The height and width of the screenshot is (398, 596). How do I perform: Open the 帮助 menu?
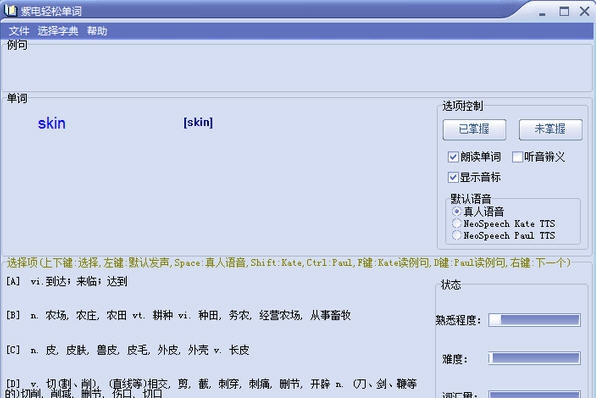pos(97,31)
